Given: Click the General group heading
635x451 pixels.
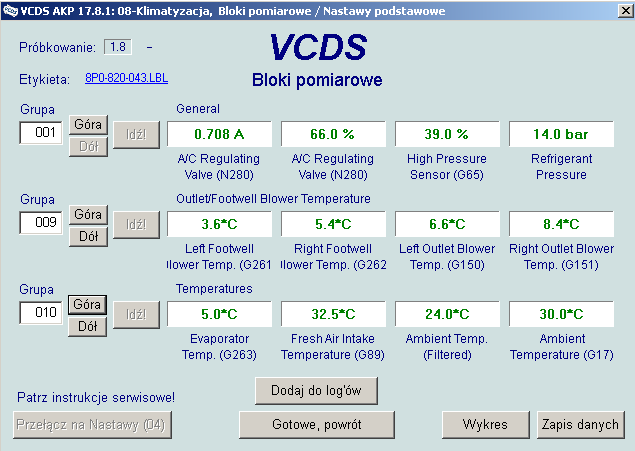Looking at the screenshot, I should coord(198,109).
